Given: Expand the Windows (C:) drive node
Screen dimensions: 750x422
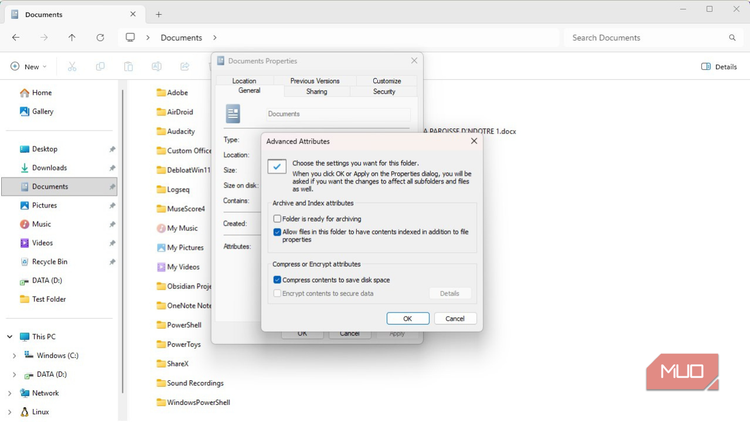Looking at the screenshot, I should 14,355.
